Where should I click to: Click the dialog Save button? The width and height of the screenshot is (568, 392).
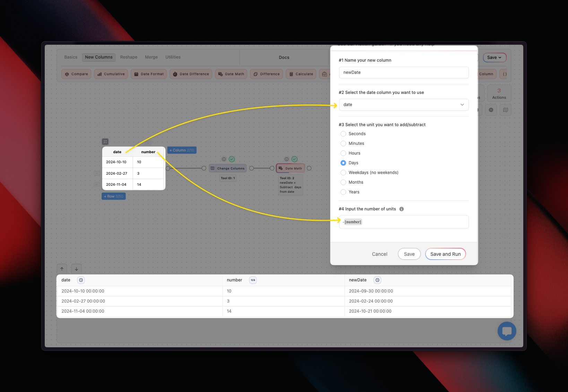[409, 254]
